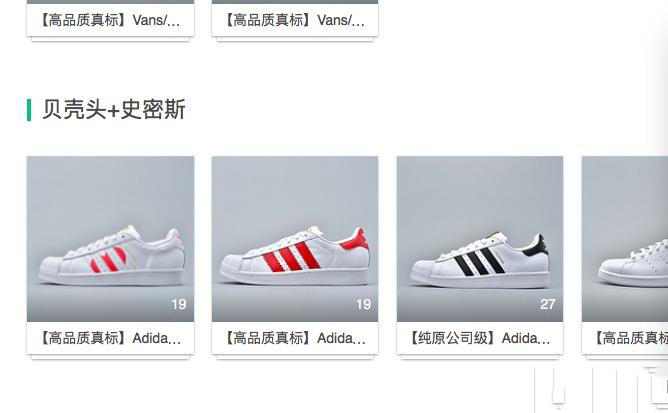Open the cut-off fourth album caption
The height and width of the screenshot is (413, 668).
(631, 338)
